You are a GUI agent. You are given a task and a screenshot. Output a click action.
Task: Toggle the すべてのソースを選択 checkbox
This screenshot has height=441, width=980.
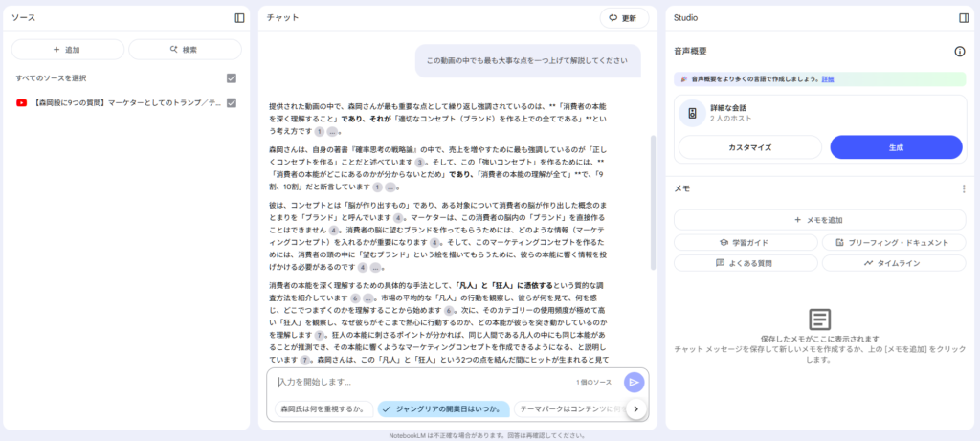[231, 78]
